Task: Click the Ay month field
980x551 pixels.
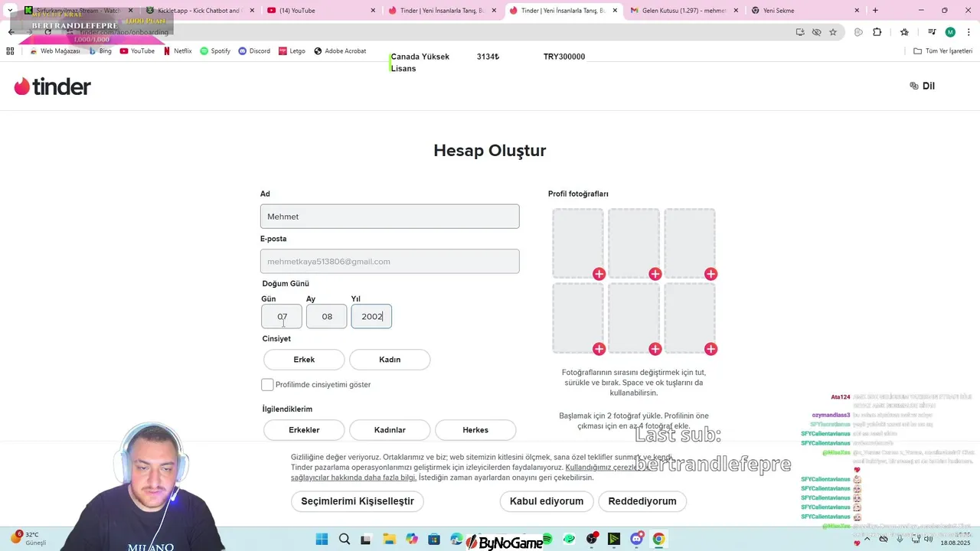Action: pos(327,316)
